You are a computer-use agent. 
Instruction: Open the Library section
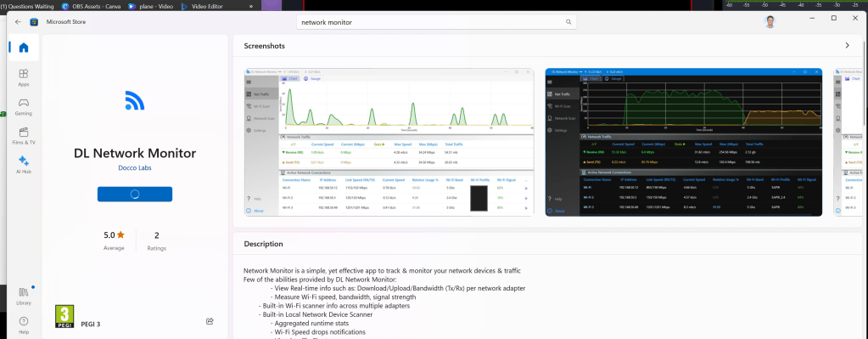click(x=24, y=296)
